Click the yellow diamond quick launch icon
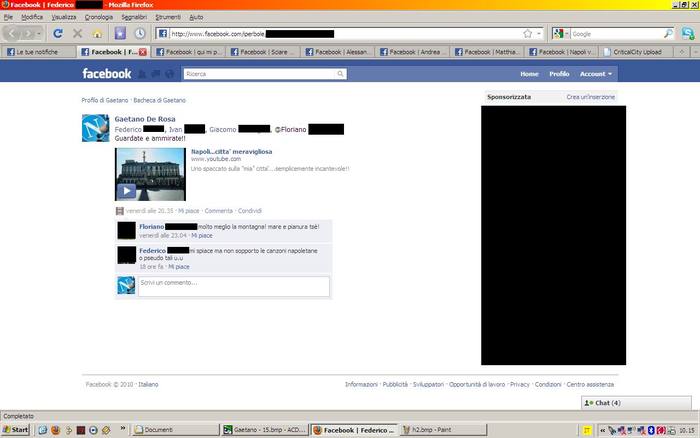The image size is (700, 438). click(x=106, y=430)
